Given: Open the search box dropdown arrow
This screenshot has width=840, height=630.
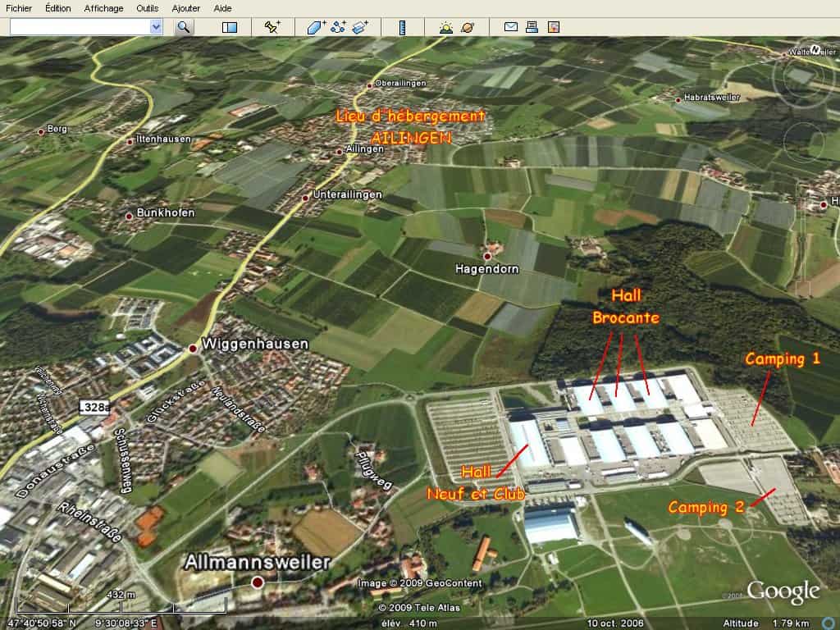Looking at the screenshot, I should (x=156, y=27).
